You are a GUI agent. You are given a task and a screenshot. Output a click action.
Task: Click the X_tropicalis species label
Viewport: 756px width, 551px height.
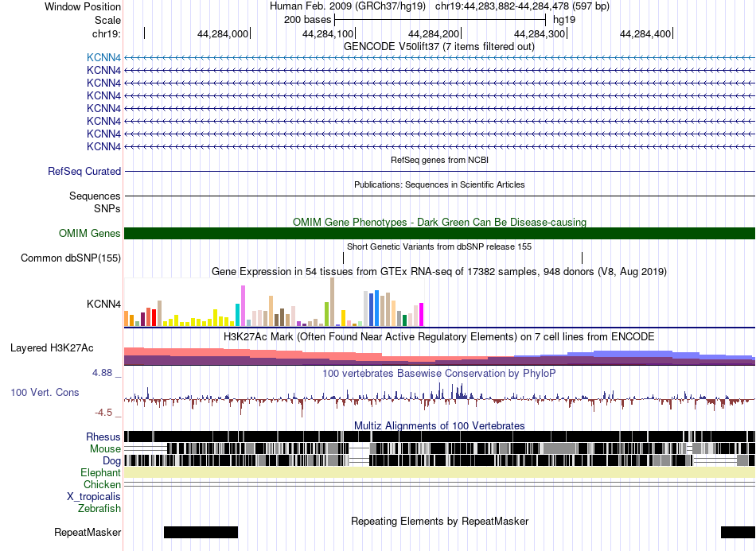click(94, 497)
